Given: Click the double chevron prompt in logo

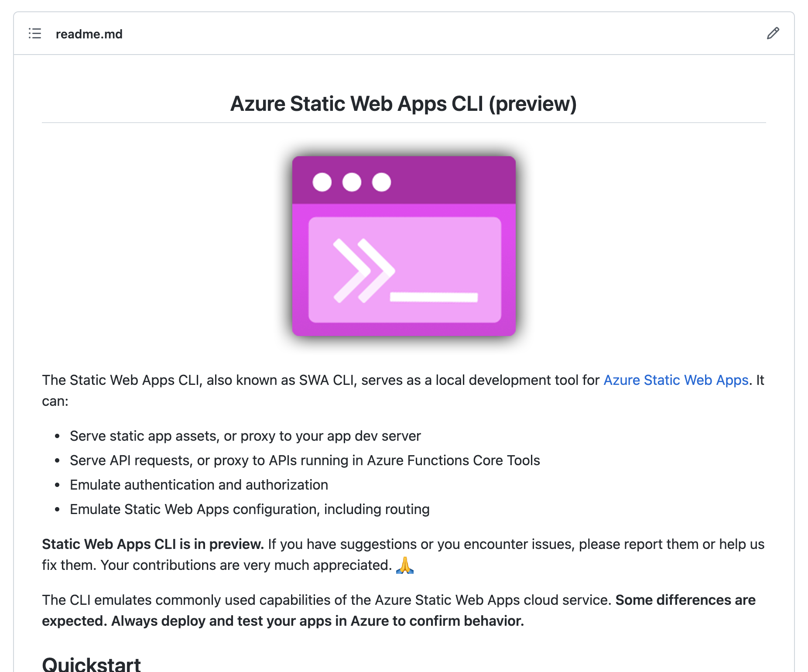Looking at the screenshot, I should click(x=363, y=271).
